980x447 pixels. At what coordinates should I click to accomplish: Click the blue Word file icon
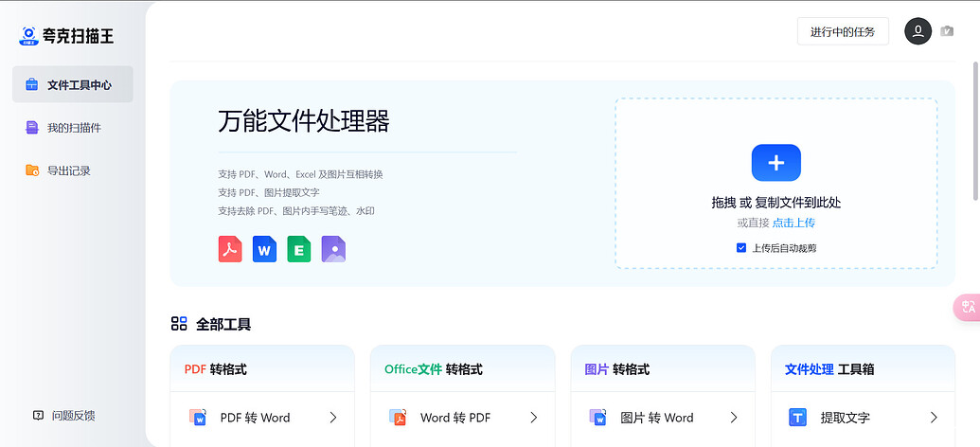click(264, 249)
